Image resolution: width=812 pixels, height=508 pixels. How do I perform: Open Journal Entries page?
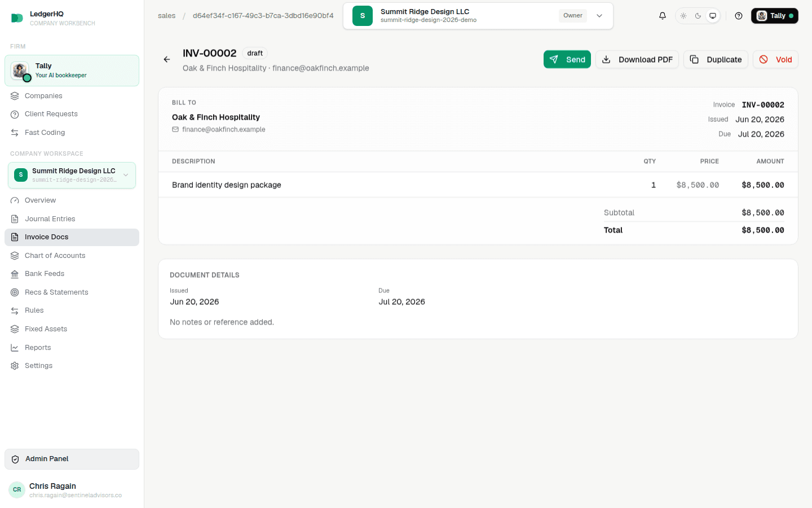(72, 219)
